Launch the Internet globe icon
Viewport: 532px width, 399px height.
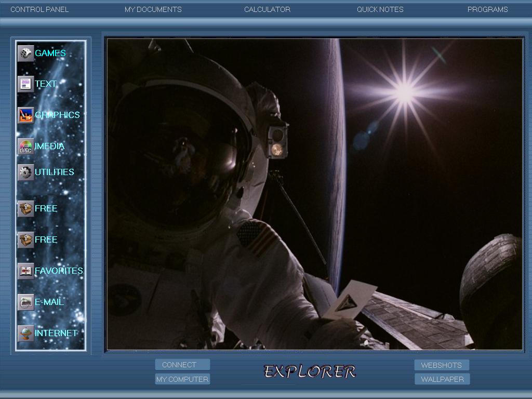pos(26,333)
